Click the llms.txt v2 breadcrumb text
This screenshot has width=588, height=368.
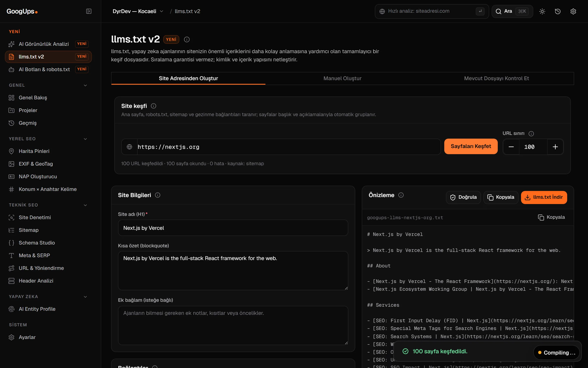tap(187, 11)
